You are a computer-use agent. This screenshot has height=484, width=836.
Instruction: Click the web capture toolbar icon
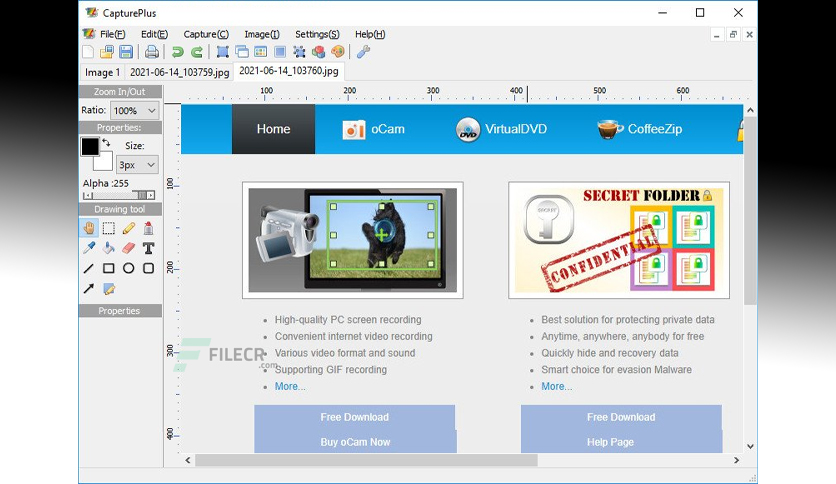tap(261, 52)
